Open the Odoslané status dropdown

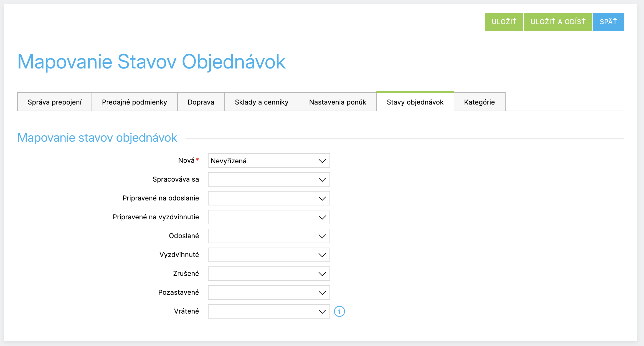tap(268, 236)
